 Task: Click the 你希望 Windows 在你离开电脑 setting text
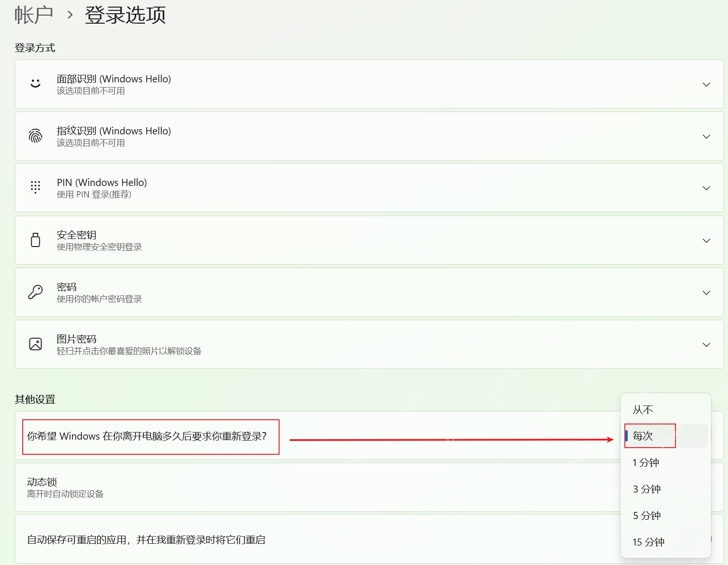point(147,436)
